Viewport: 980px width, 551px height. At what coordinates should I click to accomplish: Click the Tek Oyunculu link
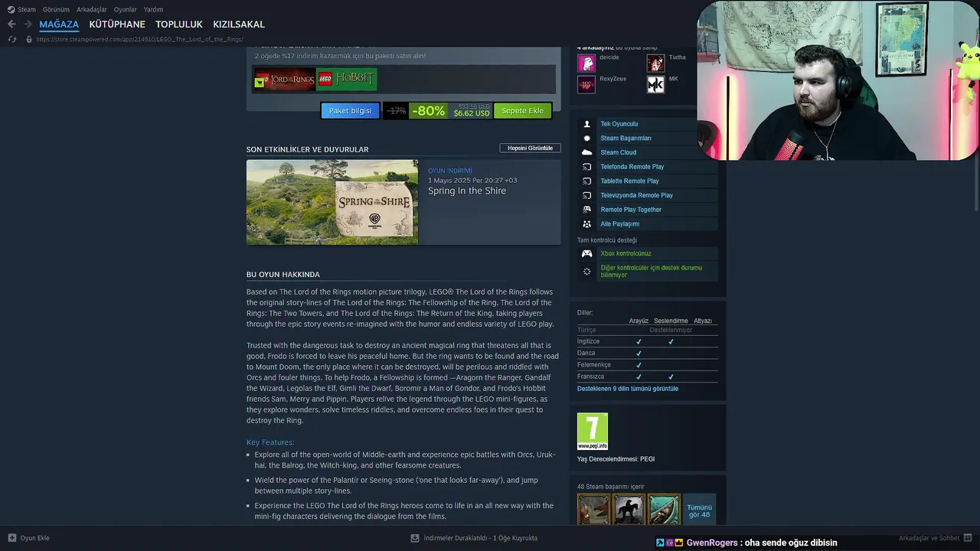[619, 124]
